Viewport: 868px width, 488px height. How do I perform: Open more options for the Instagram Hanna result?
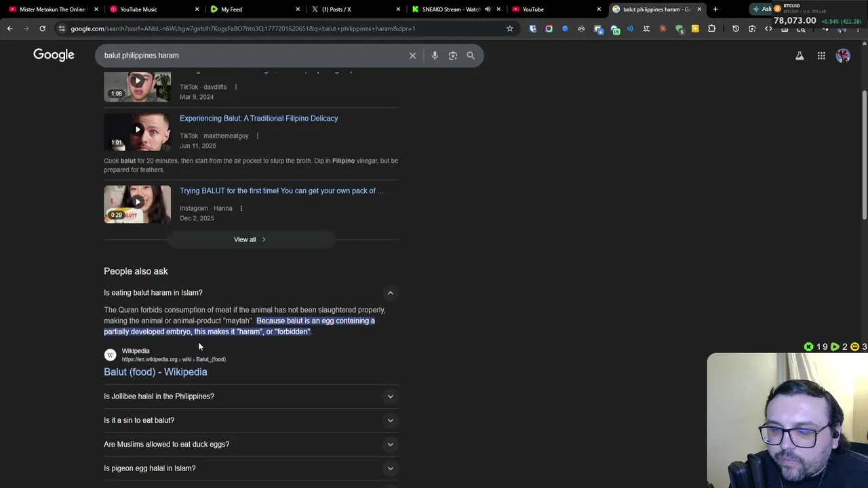click(241, 208)
